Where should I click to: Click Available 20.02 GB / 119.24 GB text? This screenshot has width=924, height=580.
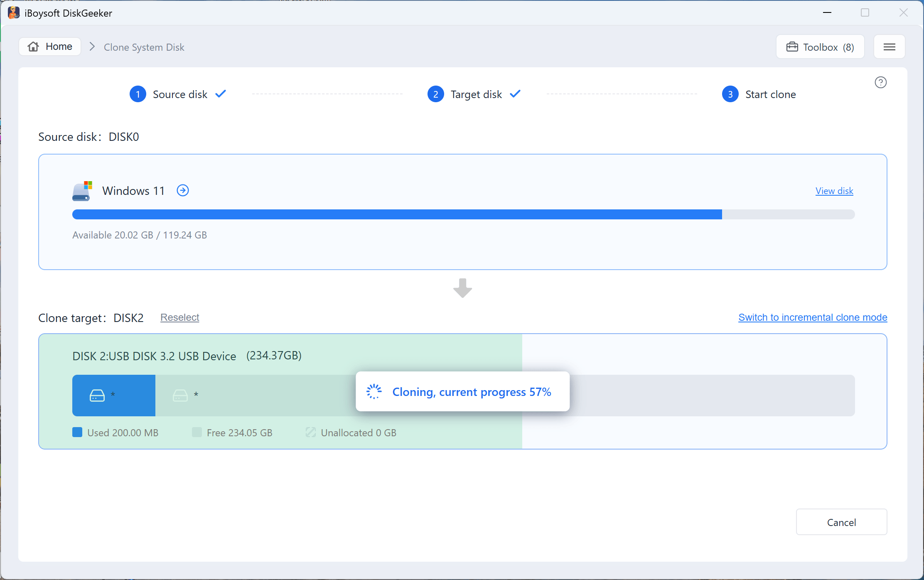pos(140,235)
